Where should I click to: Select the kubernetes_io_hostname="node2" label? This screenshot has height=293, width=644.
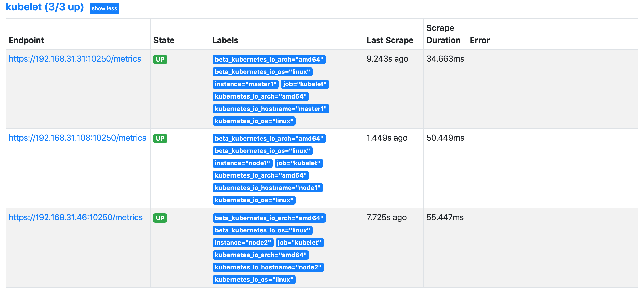pos(268,267)
